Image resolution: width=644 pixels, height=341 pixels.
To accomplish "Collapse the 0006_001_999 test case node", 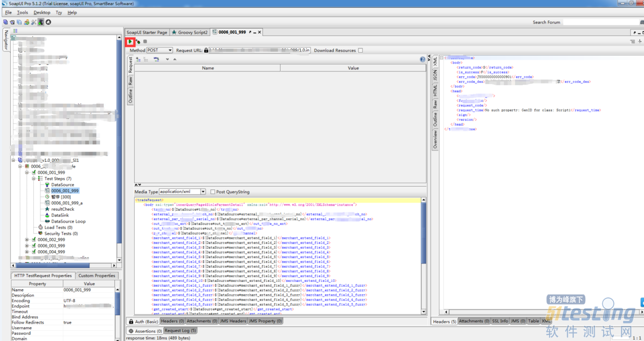I will click(27, 172).
